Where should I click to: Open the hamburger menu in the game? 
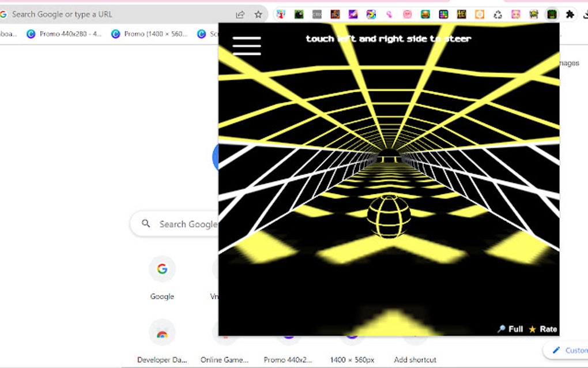click(246, 46)
